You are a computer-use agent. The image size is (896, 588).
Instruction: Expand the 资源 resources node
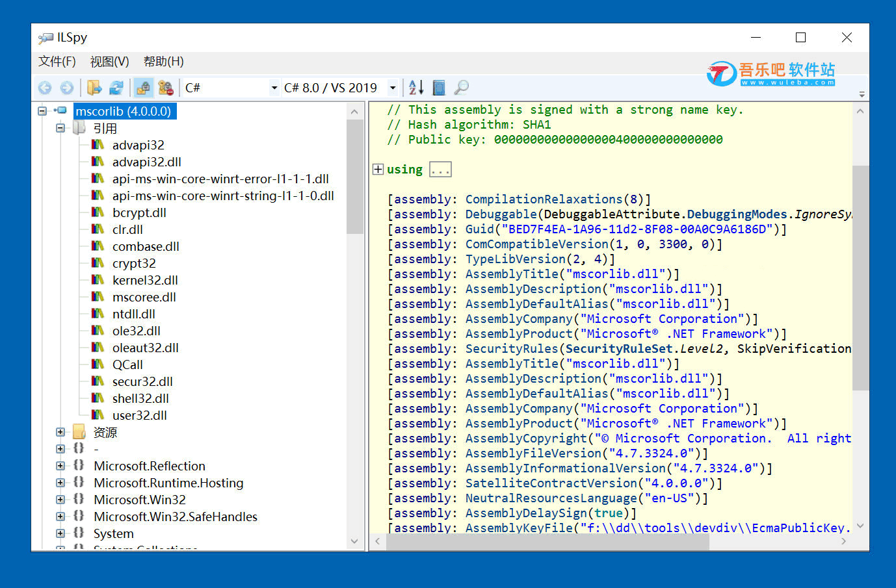[x=60, y=432]
